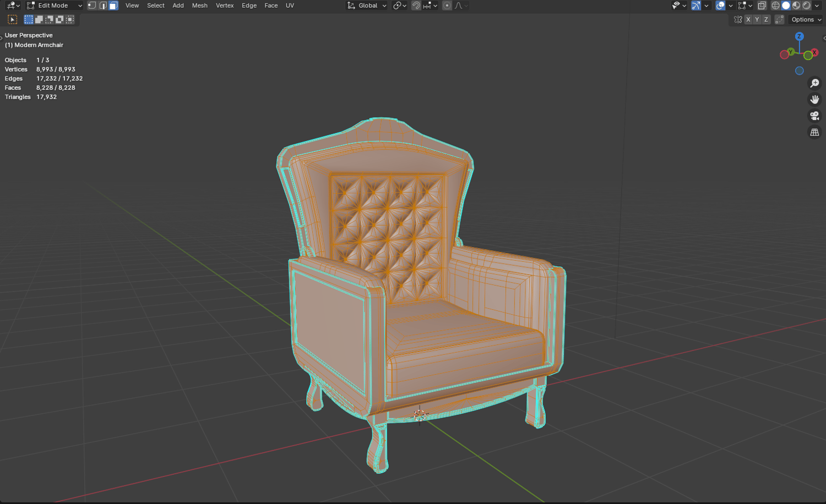Open the Edit Mode dropdown
This screenshot has width=826, height=504.
[x=55, y=6]
